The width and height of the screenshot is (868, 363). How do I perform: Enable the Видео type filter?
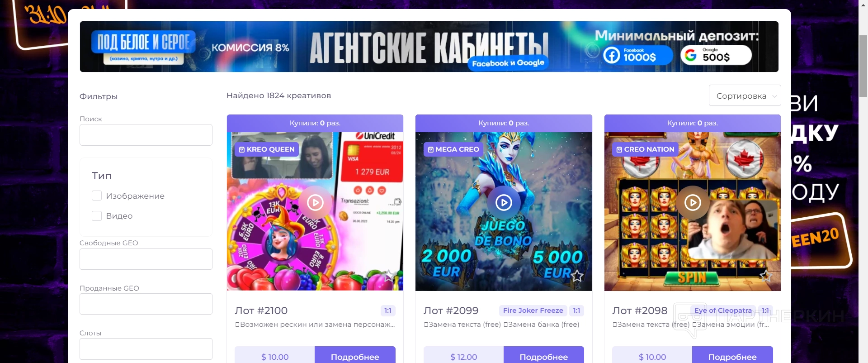[x=97, y=216]
